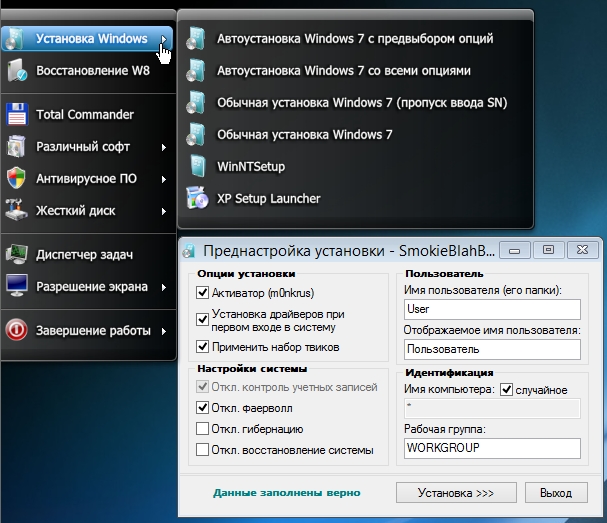Click the Имя пользователя field containing User

click(x=492, y=310)
